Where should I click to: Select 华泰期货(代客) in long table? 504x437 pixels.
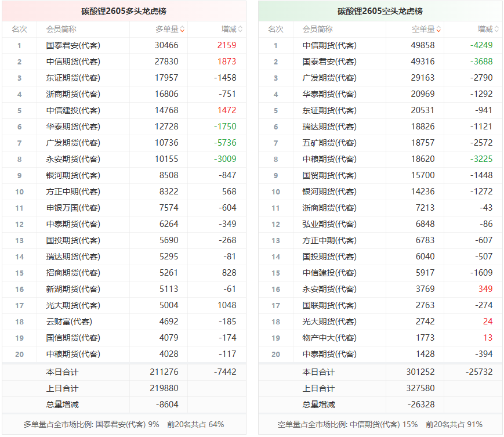tap(73, 127)
